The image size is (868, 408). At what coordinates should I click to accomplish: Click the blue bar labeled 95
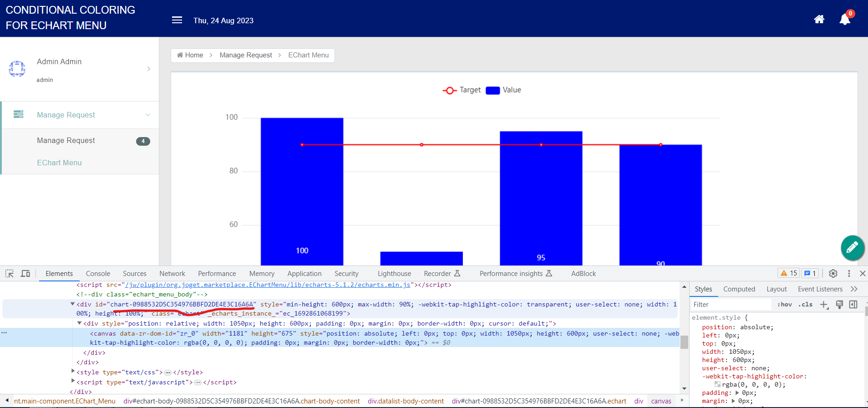(541, 198)
